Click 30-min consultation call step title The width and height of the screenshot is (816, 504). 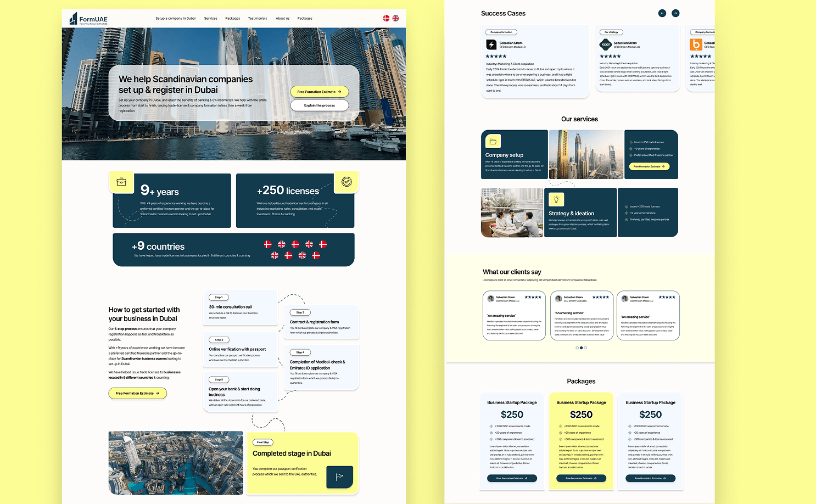coord(230,307)
